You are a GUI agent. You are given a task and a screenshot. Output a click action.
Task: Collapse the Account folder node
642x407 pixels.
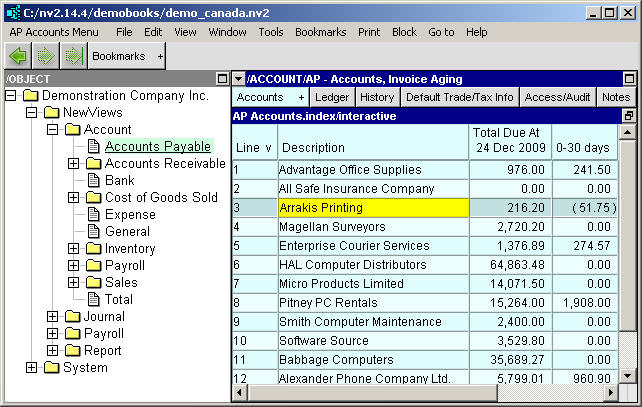[x=52, y=129]
